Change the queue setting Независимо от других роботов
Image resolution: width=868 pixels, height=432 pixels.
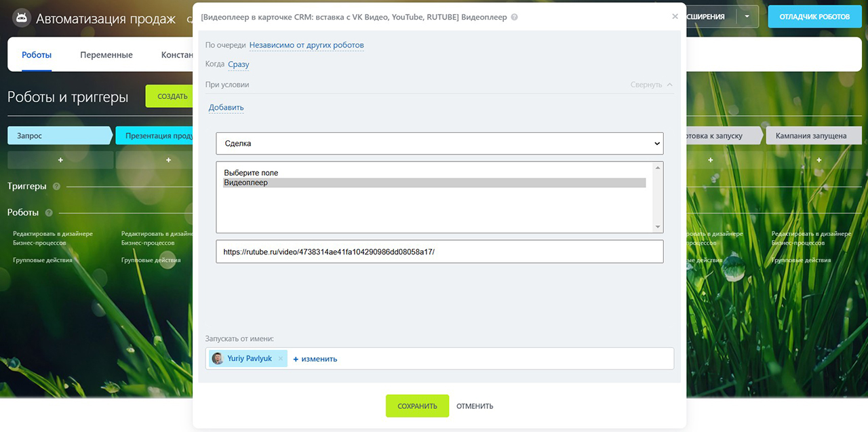(307, 45)
